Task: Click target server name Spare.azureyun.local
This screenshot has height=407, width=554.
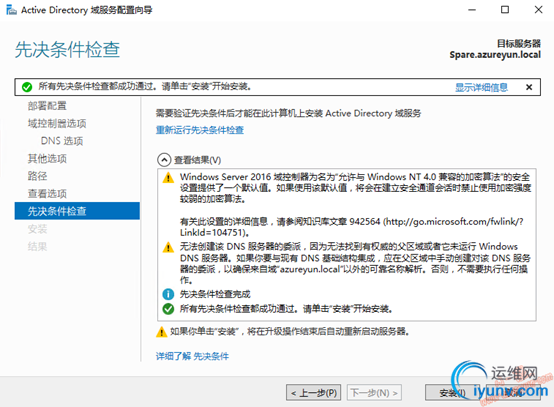Action: coord(495,55)
